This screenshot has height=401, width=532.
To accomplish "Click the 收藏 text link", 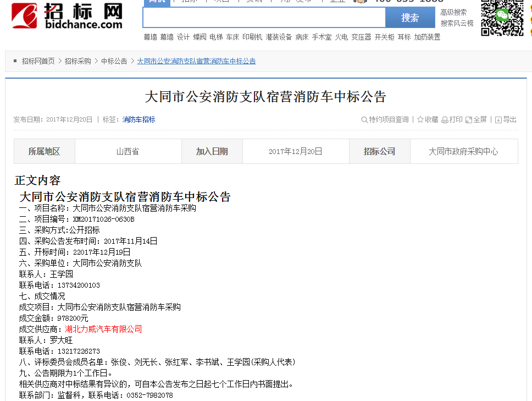I will pos(431,119).
